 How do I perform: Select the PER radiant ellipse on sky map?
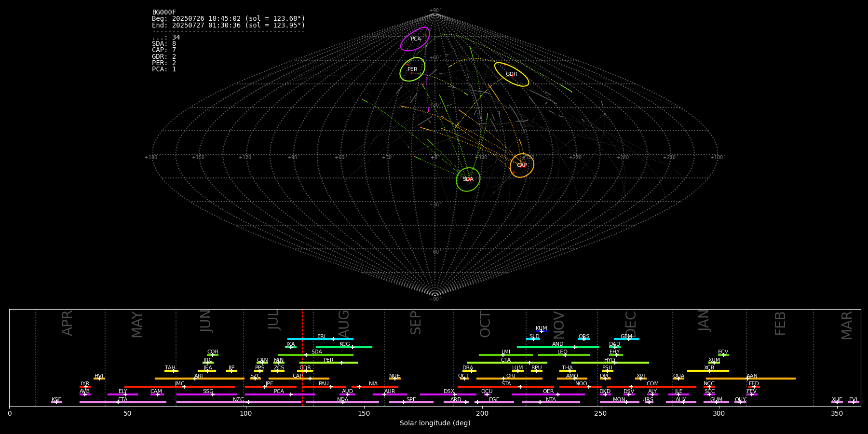point(412,69)
